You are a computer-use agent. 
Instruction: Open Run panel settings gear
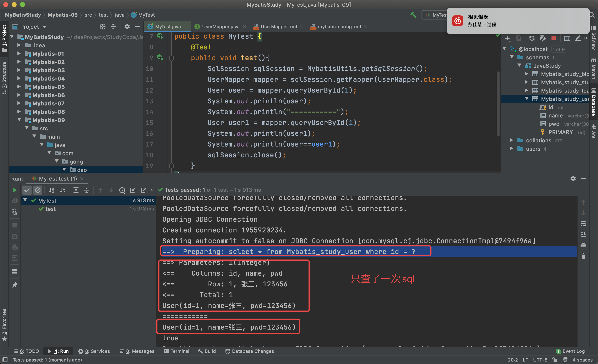tap(573, 178)
